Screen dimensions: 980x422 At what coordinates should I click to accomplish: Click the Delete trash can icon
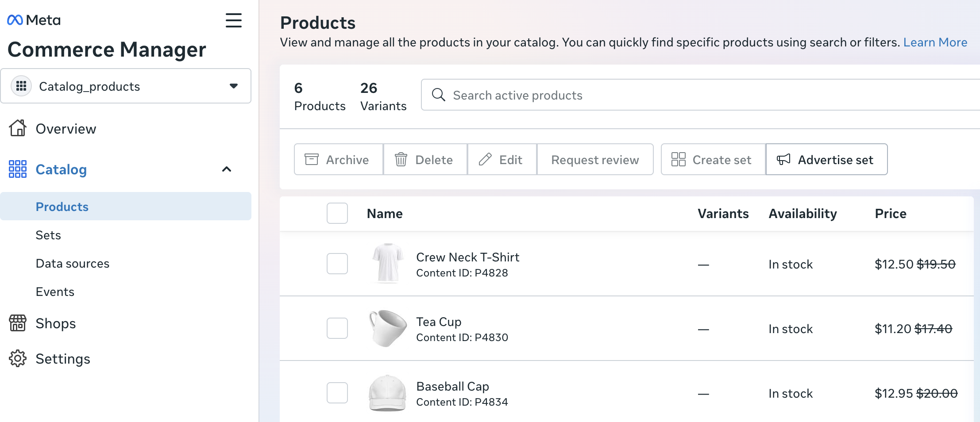[401, 159]
